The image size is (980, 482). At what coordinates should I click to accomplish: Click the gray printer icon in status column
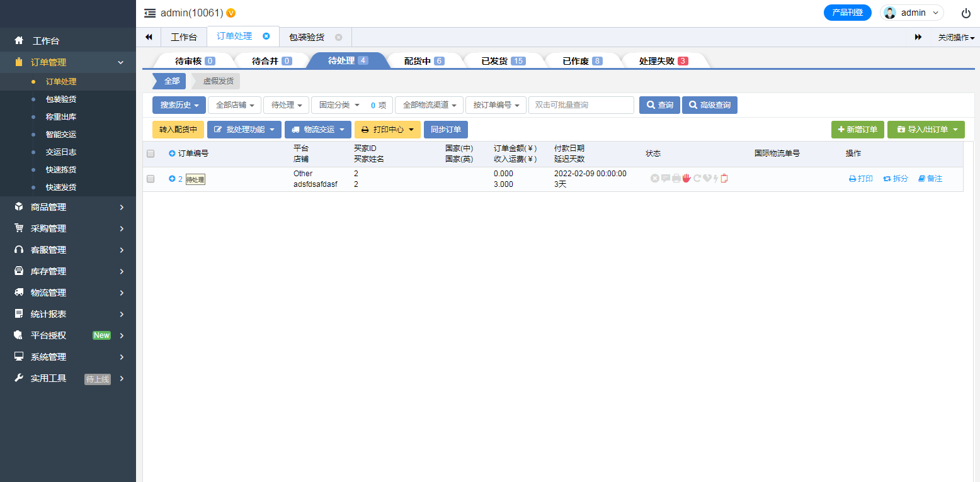676,179
